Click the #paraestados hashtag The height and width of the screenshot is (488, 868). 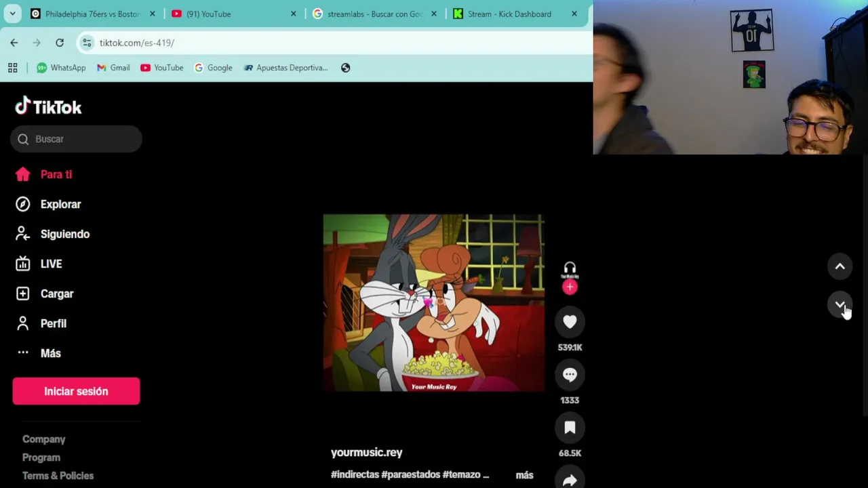[x=411, y=474]
